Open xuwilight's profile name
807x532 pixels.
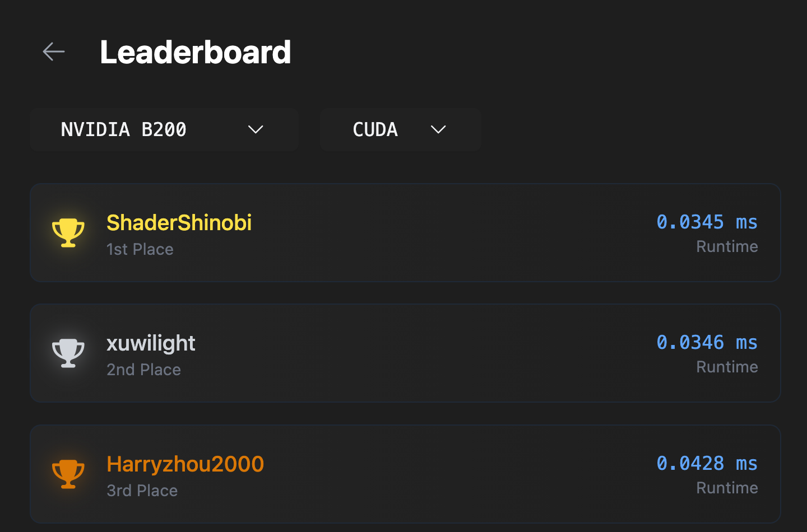[x=151, y=343]
